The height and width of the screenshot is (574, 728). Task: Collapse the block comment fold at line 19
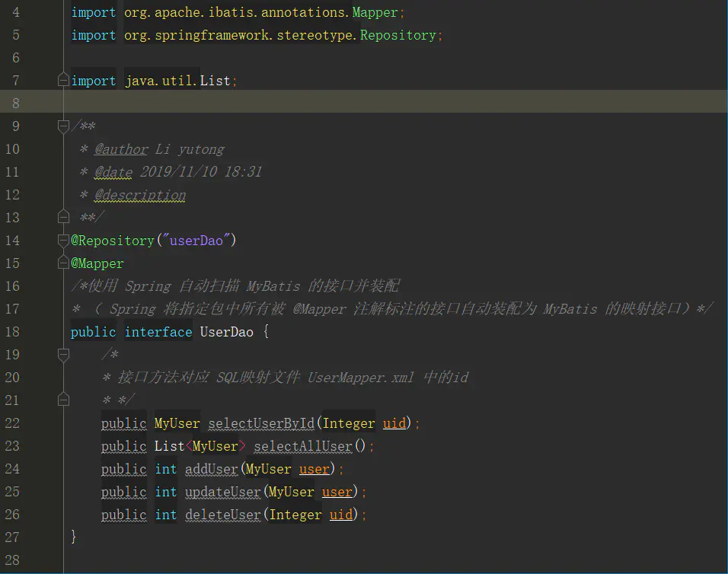[64, 355]
